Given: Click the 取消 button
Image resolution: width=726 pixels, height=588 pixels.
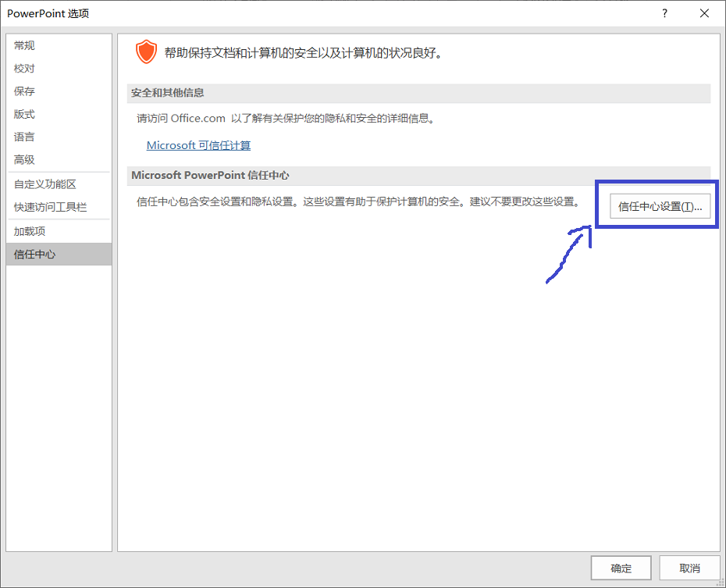Looking at the screenshot, I should pyautogui.click(x=689, y=568).
